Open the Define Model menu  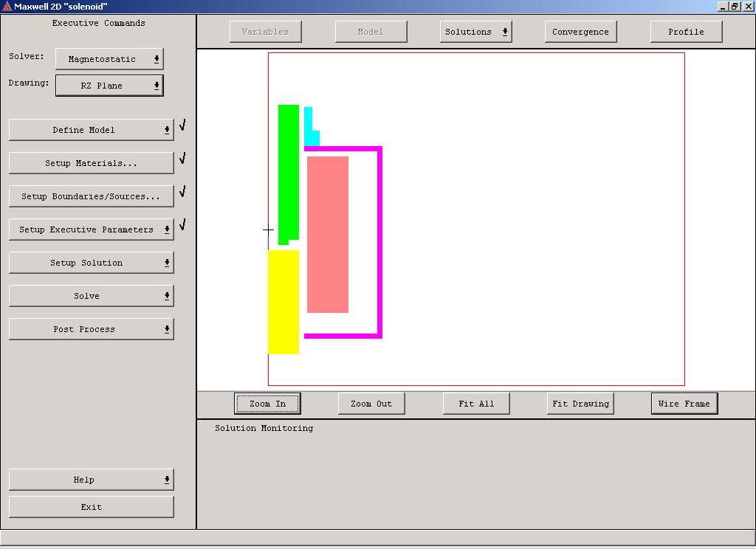[91, 130]
